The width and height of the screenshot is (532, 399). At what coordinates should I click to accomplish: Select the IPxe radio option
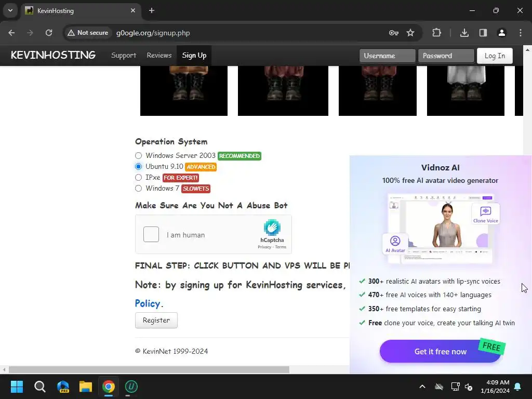pos(138,178)
